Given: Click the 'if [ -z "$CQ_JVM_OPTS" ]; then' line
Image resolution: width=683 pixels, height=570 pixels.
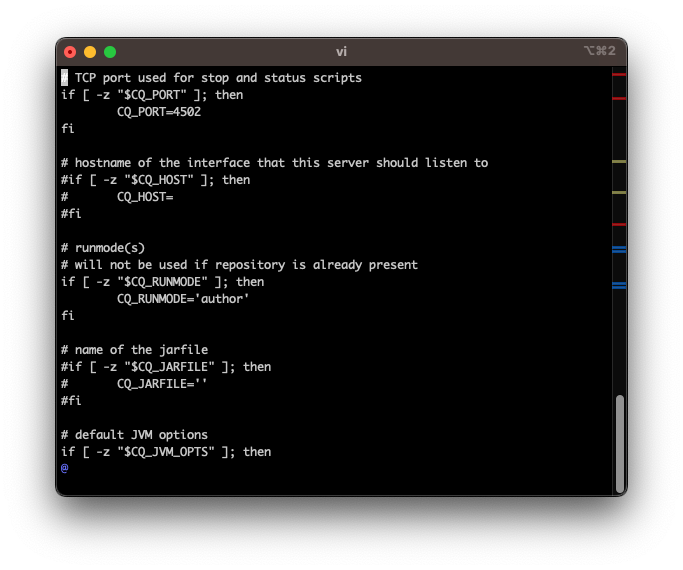Looking at the screenshot, I should point(166,452).
